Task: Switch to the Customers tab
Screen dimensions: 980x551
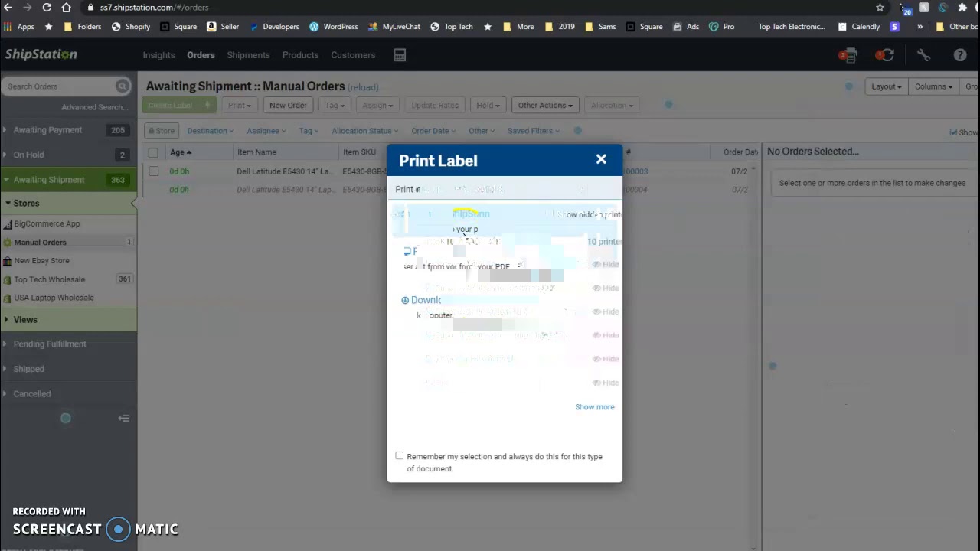Action: [x=353, y=55]
